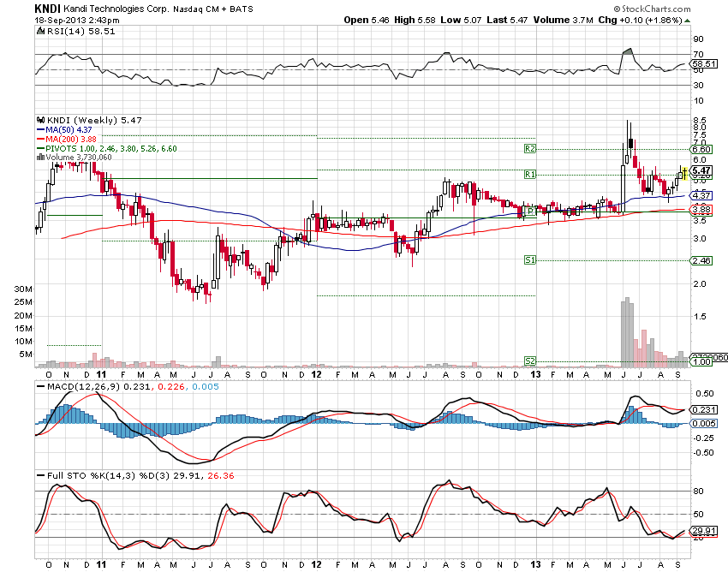
Task: Select the R2 pivot marker
Action: (530, 149)
